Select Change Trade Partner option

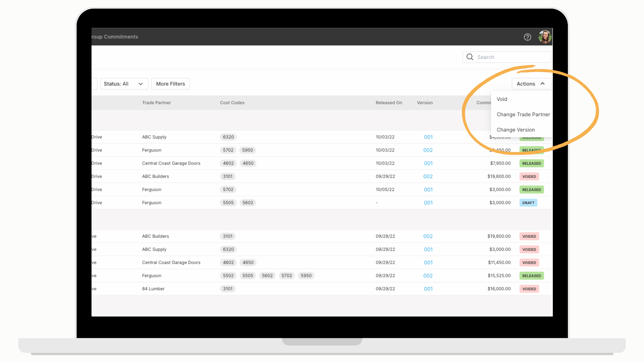523,115
